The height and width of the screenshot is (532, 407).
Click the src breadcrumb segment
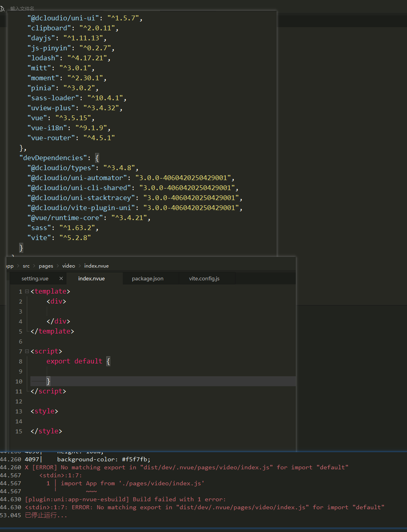26,266
